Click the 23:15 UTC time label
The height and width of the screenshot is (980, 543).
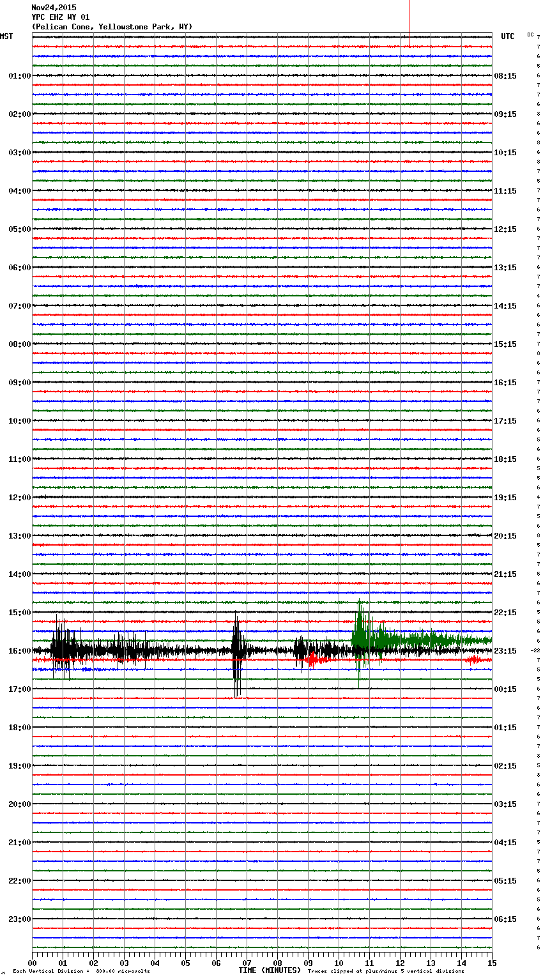point(505,651)
